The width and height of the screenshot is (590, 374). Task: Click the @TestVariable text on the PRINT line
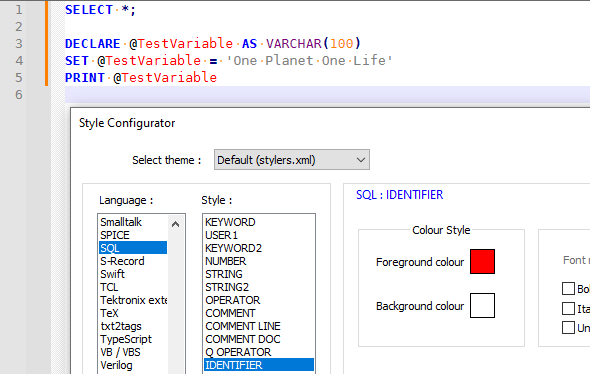coord(165,78)
